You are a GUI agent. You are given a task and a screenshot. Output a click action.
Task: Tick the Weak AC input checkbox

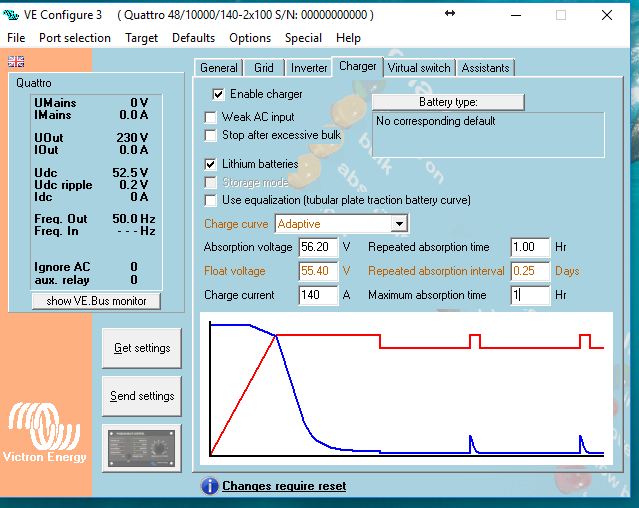[x=210, y=117]
